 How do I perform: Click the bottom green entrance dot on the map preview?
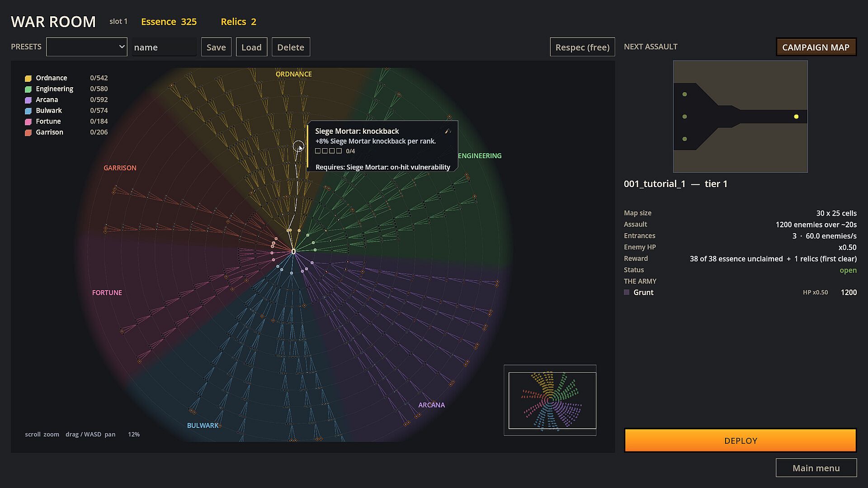685,139
